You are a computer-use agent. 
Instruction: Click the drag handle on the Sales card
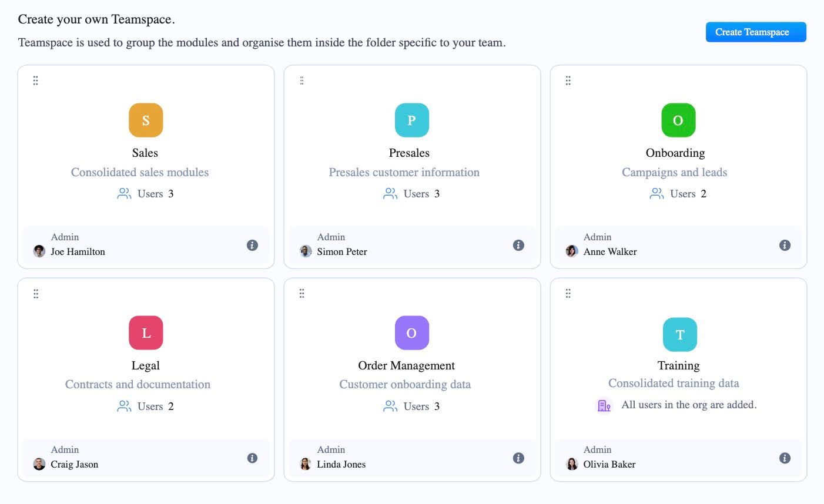35,80
